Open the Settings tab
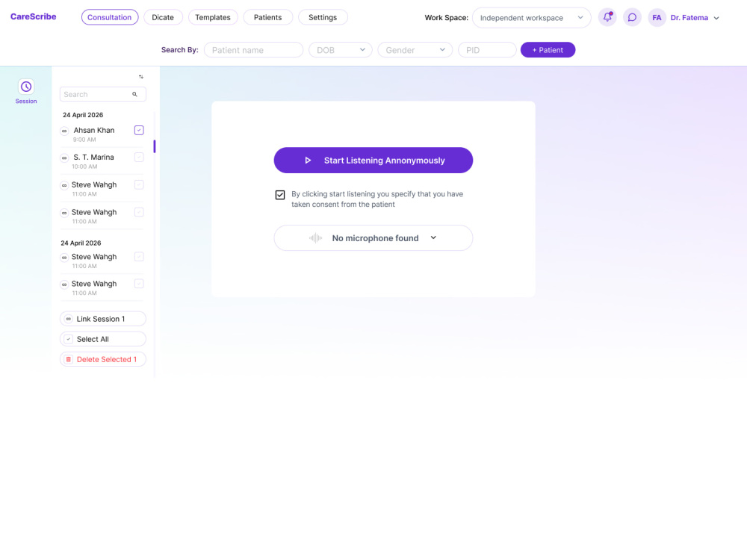Screen dimensions: 747x560 point(323,17)
